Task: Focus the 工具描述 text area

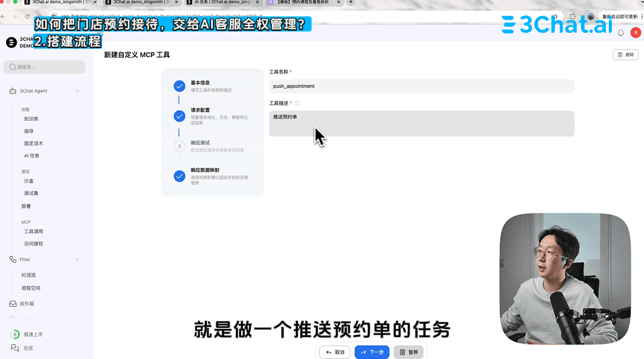Action: click(x=421, y=123)
